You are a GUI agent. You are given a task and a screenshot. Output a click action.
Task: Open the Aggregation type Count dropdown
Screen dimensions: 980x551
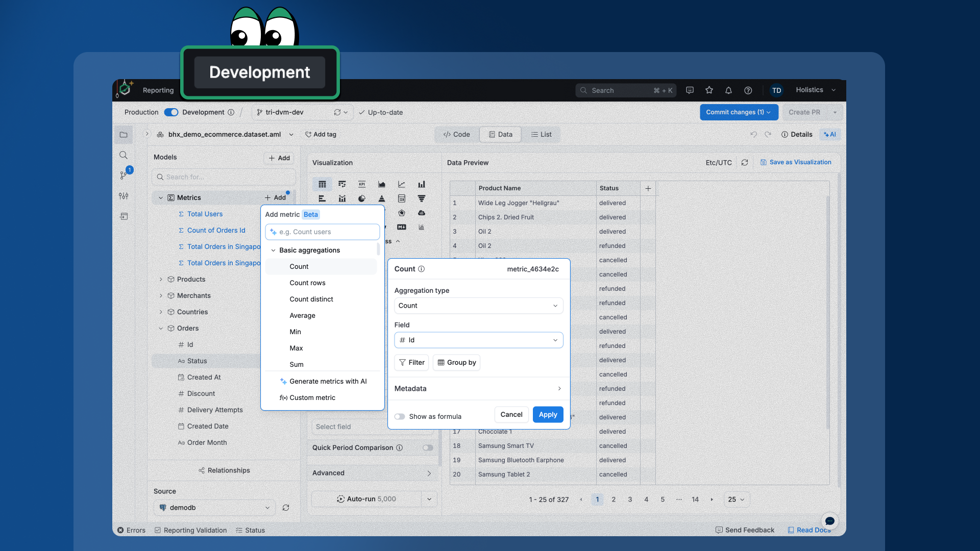(x=478, y=305)
